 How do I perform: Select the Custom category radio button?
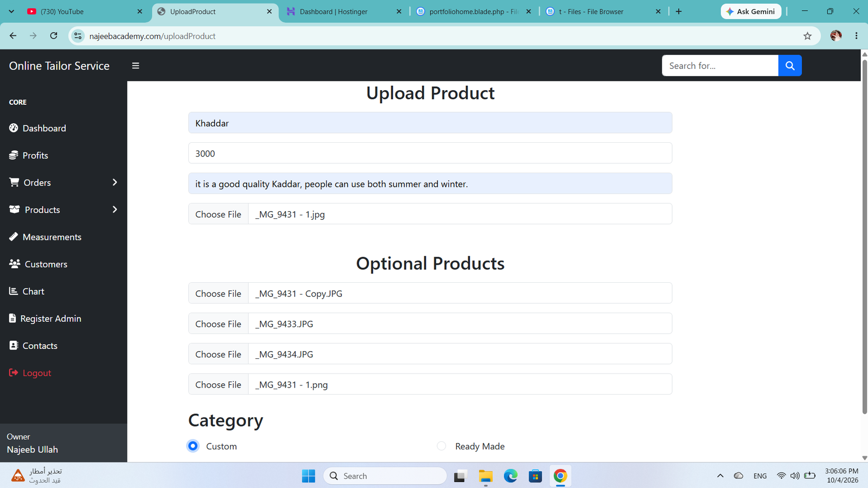(x=193, y=446)
